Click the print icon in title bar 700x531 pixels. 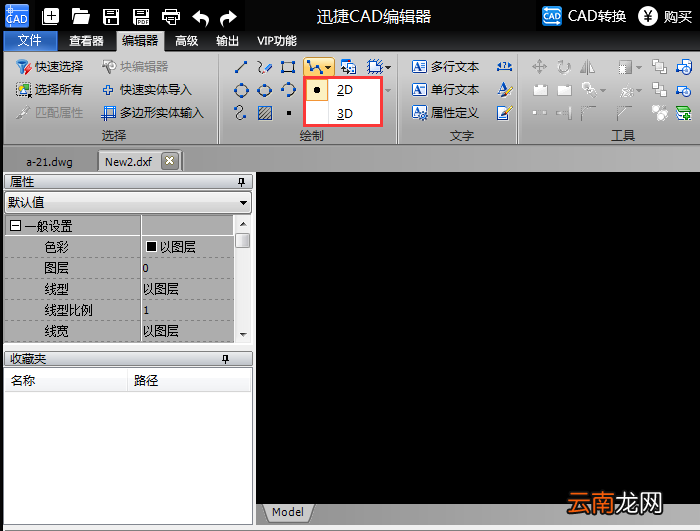tap(171, 17)
